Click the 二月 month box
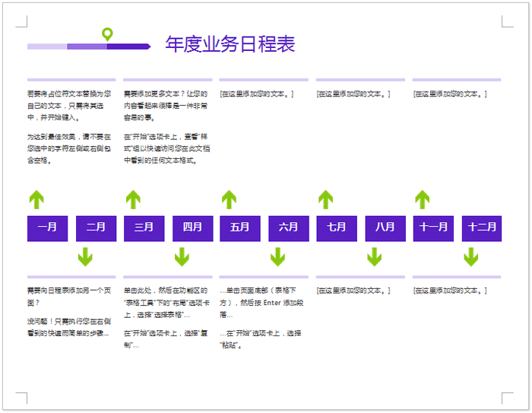 (96, 229)
